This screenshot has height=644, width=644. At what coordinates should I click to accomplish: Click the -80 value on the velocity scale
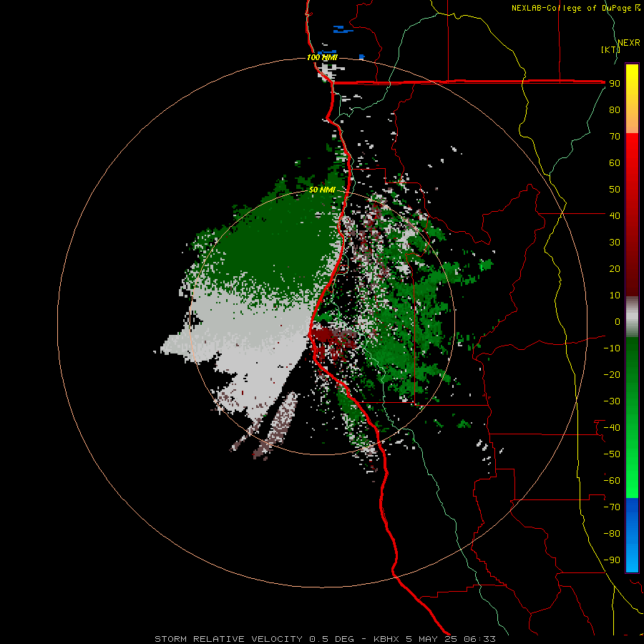[x=612, y=534]
